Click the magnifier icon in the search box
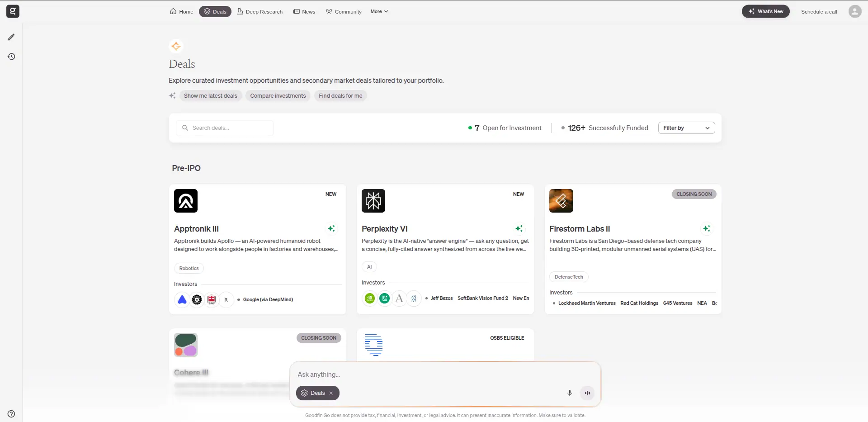Viewport: 868px width, 422px height. click(x=185, y=128)
